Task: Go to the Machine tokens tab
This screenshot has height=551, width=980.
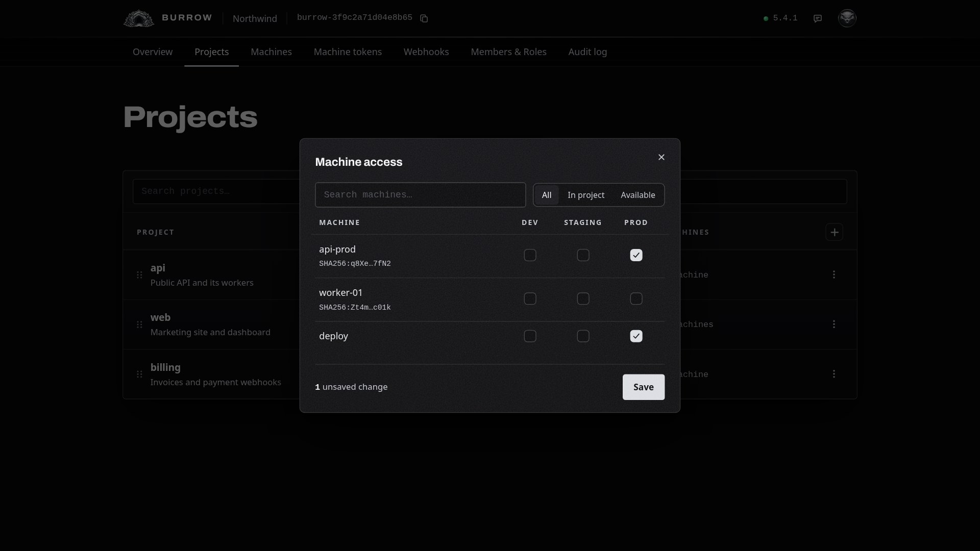Action: click(348, 52)
